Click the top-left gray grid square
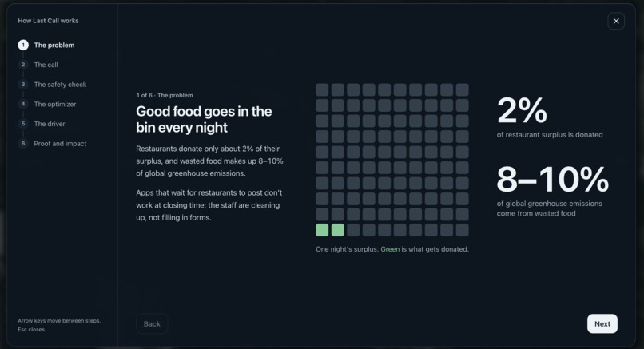644x349 pixels. (x=322, y=90)
